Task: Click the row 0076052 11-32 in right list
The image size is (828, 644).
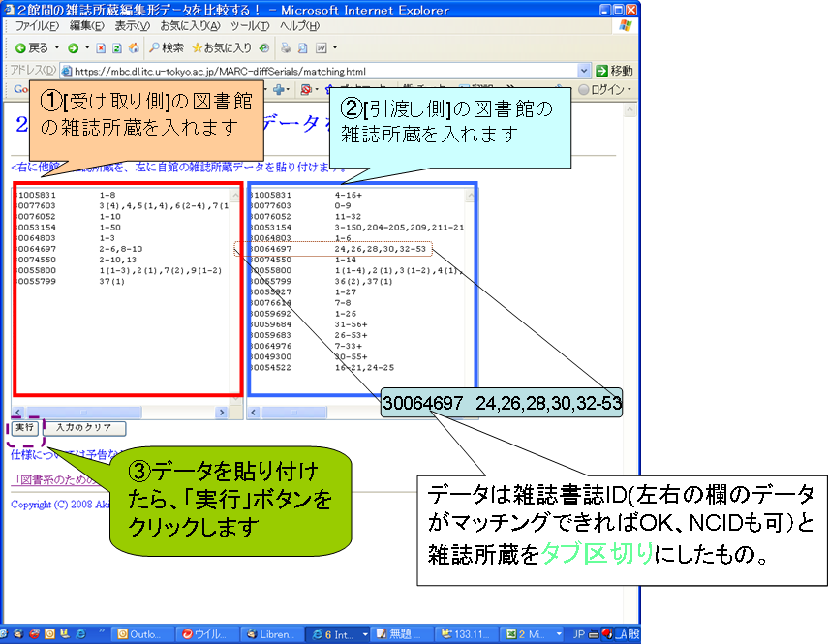Action: pos(306,216)
